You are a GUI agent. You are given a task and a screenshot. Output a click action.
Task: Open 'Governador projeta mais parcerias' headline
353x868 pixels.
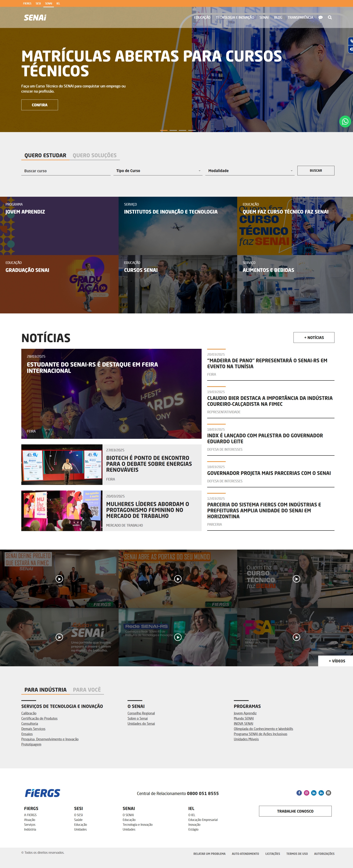(269, 473)
